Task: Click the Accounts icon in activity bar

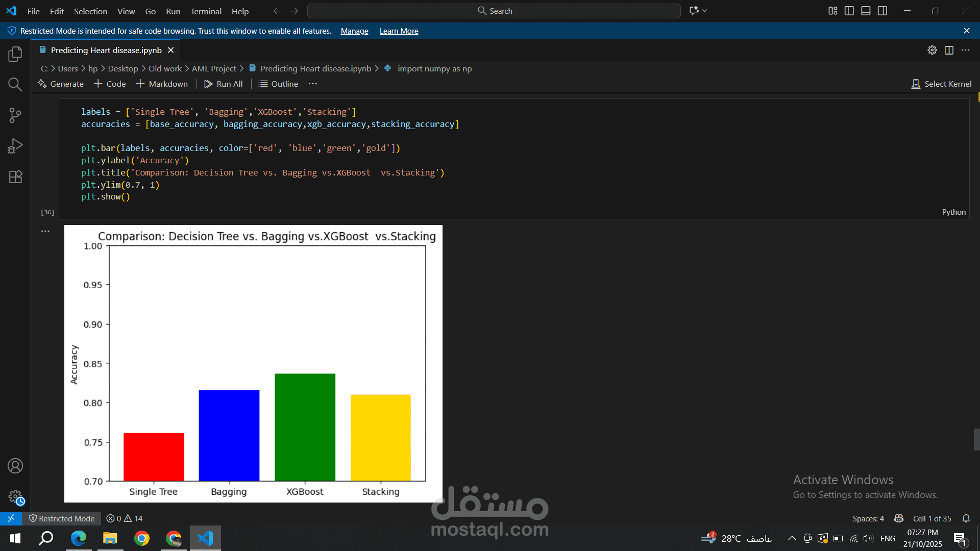Action: click(x=15, y=466)
